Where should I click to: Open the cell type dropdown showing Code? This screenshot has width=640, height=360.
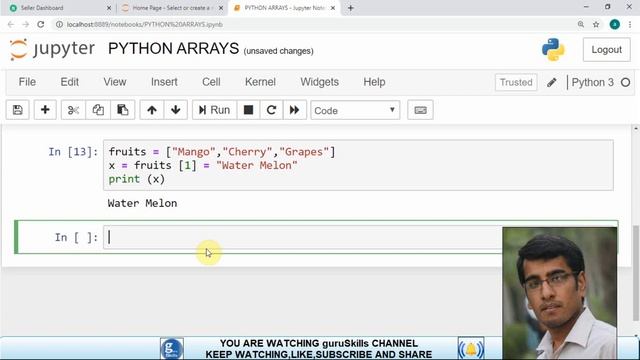355,110
